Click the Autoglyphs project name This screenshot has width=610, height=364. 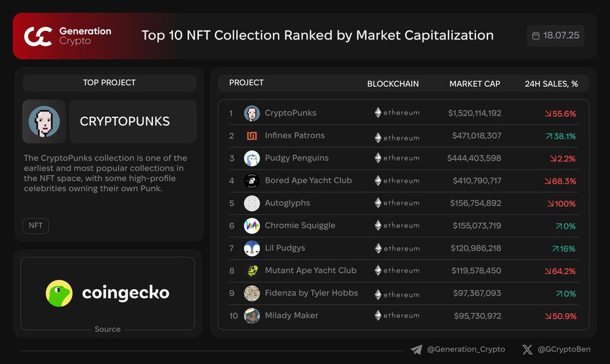287,203
